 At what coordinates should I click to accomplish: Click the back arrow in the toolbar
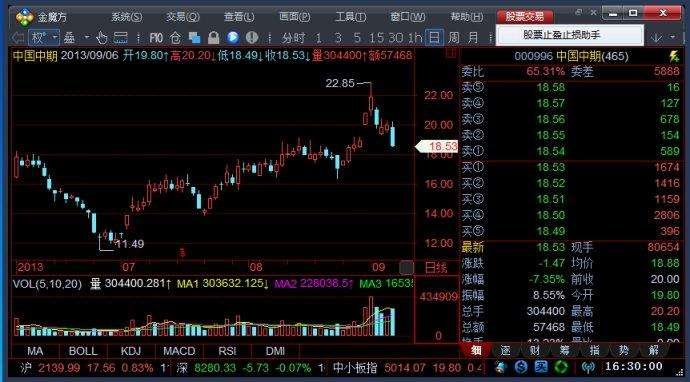point(18,38)
